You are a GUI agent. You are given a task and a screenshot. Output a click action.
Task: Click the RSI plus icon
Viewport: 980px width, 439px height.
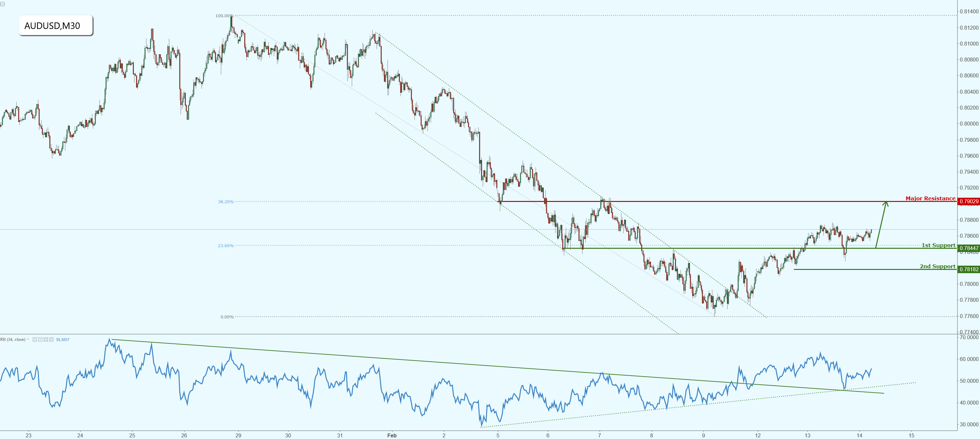(x=46, y=339)
